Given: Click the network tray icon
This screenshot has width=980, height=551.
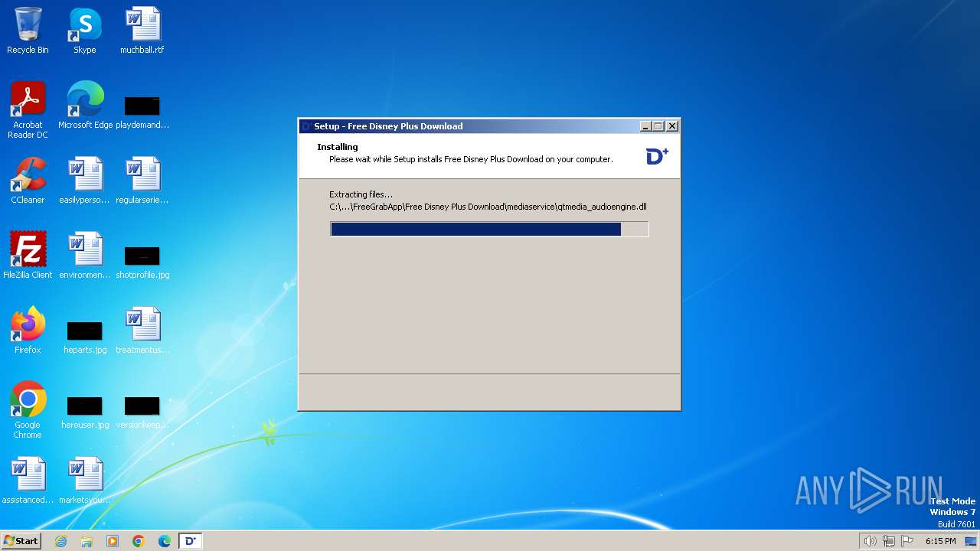Looking at the screenshot, I should [x=889, y=541].
